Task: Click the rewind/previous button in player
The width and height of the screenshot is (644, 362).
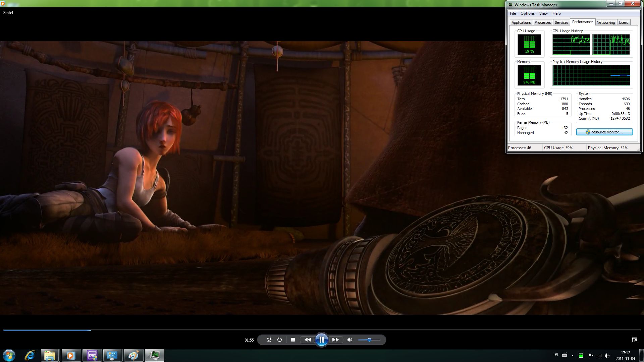Action: tap(308, 340)
